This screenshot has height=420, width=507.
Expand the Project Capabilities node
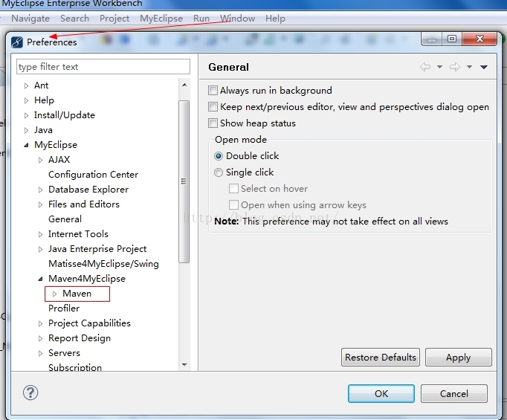coord(40,323)
